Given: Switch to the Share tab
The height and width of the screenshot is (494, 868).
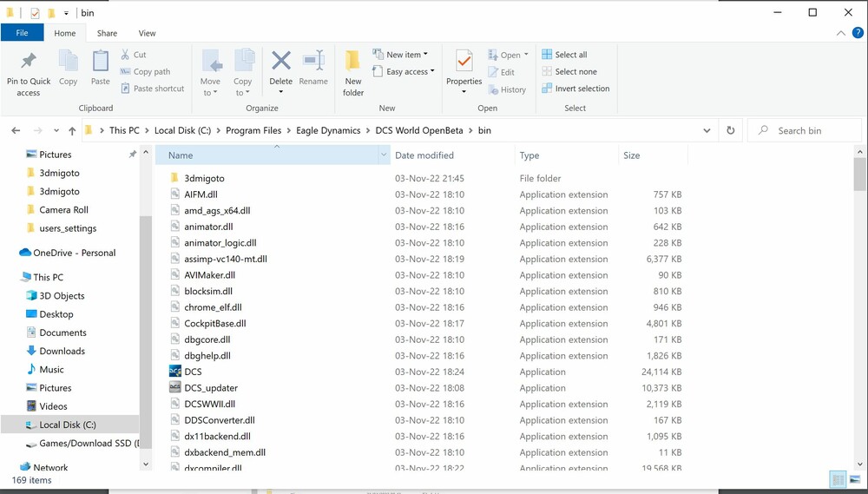Looking at the screenshot, I should (x=107, y=33).
